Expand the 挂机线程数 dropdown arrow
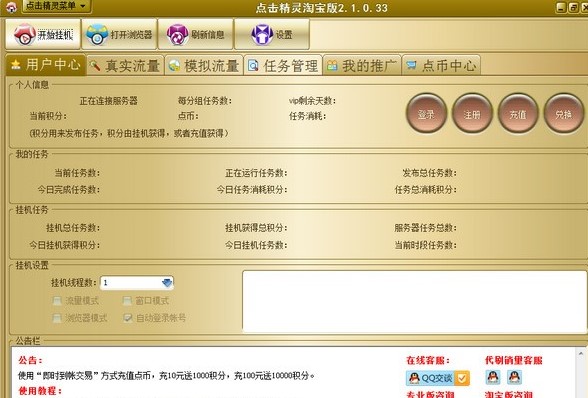 [167, 282]
